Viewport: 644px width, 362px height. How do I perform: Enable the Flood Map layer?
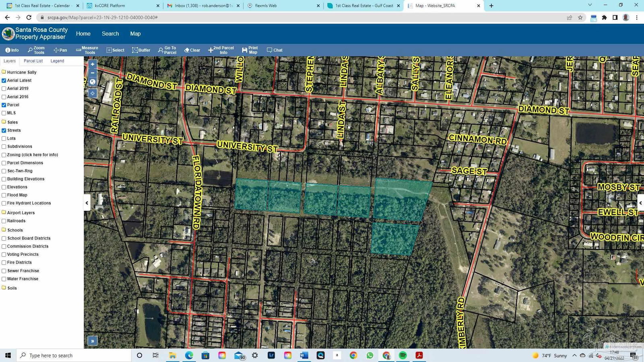pos(4,195)
